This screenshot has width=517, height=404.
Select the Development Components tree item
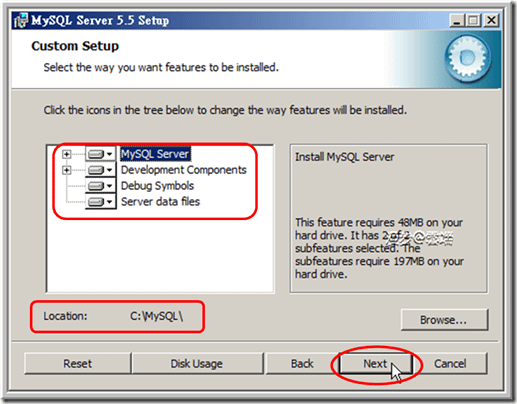point(183,170)
